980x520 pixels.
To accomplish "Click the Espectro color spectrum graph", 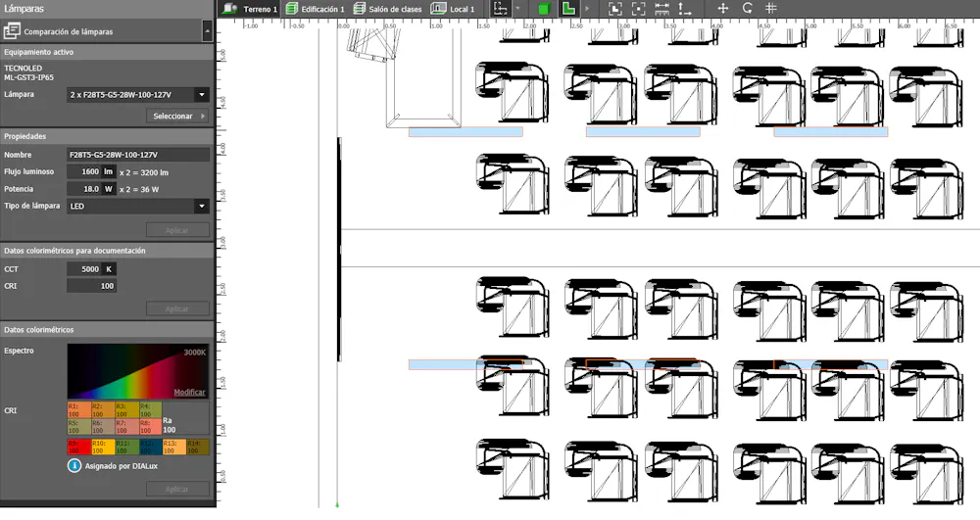I will (137, 371).
